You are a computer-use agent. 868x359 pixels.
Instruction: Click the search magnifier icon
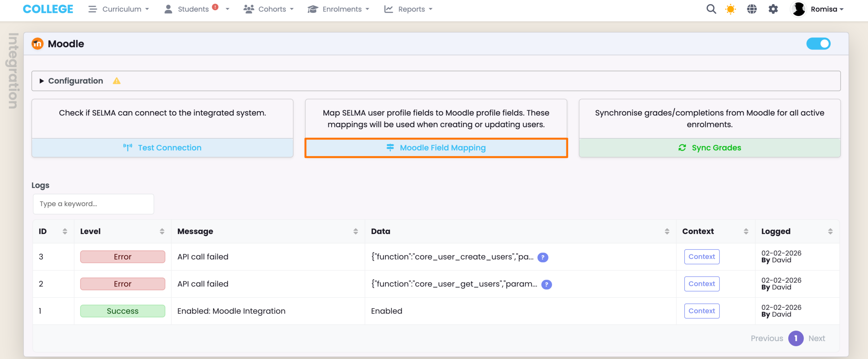pyautogui.click(x=711, y=9)
